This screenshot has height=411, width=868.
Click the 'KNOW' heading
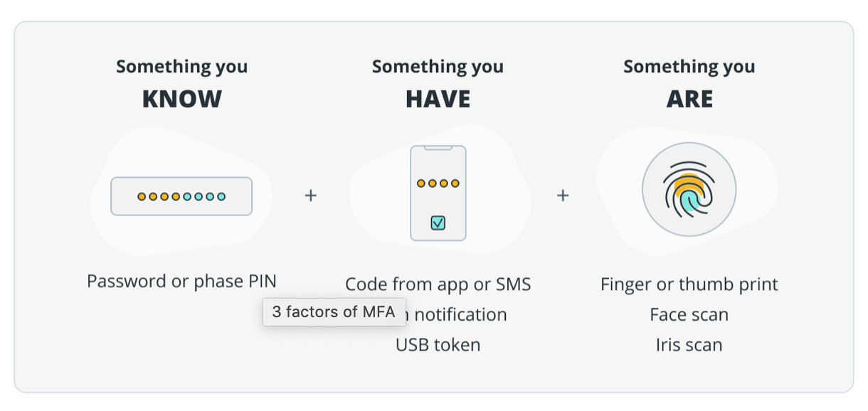(x=182, y=100)
